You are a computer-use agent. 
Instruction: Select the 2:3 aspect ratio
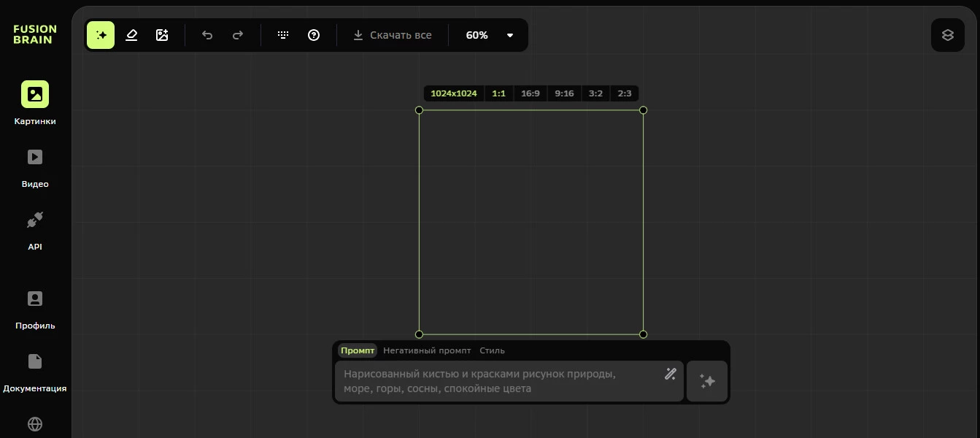click(x=625, y=93)
